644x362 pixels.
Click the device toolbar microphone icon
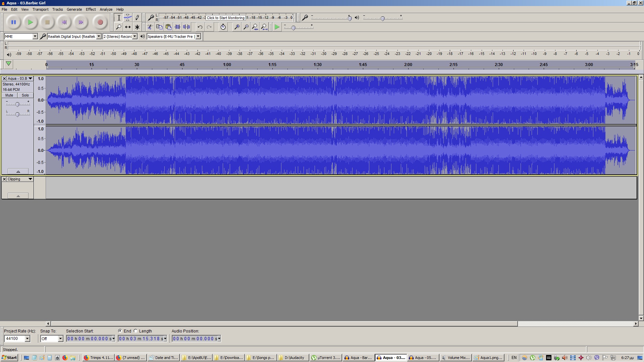point(43,36)
